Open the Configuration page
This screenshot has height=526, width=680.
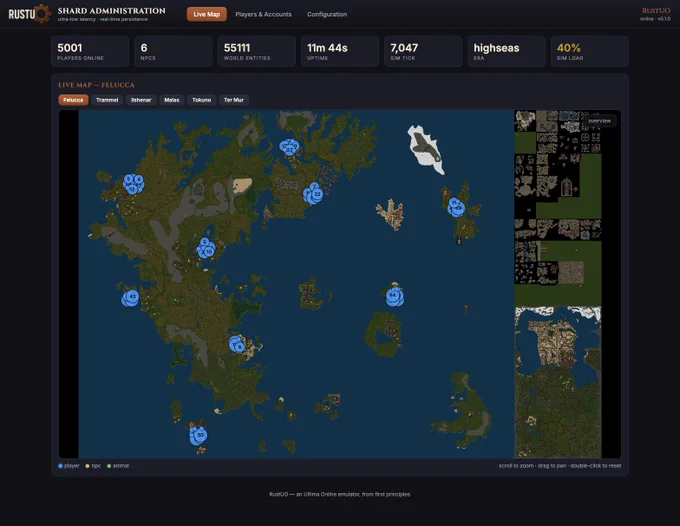(327, 14)
